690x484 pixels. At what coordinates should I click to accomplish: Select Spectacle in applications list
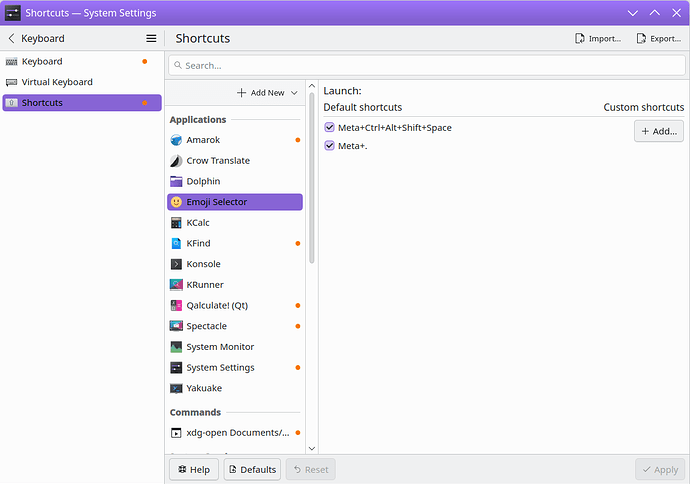click(x=235, y=326)
